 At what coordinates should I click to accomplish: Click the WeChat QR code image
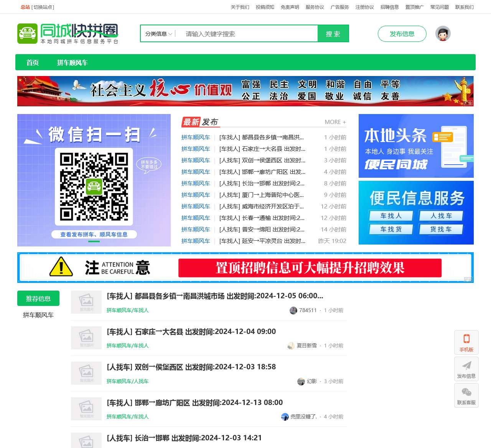[94, 187]
